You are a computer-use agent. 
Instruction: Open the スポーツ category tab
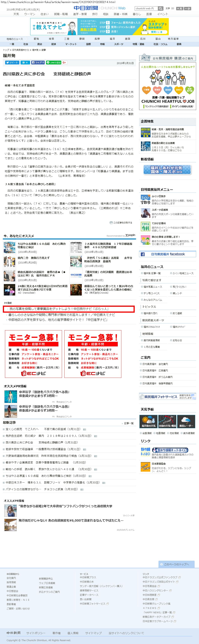119,44
